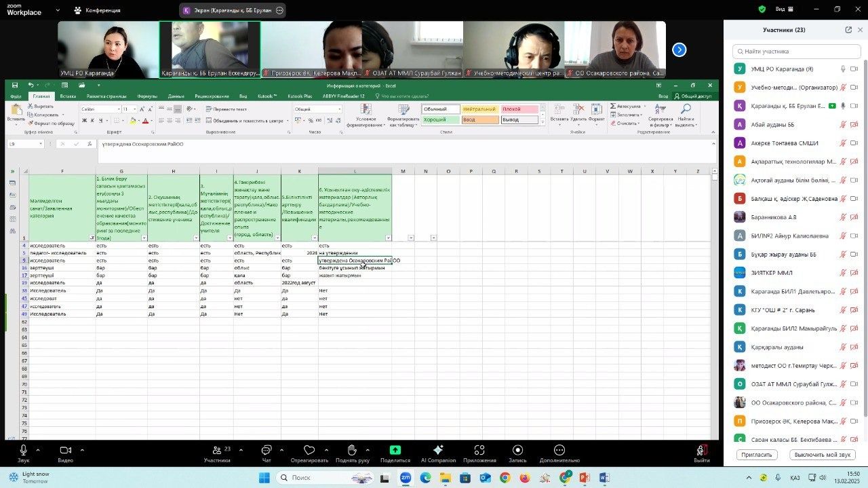Click Поднять руку raise hand icon
This screenshot has width=868, height=488.
(352, 450)
